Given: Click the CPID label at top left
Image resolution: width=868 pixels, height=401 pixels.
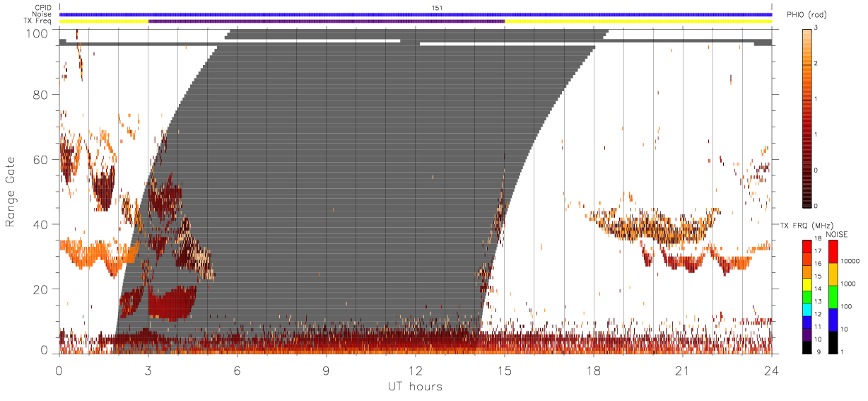Looking at the screenshot, I should click(x=43, y=8).
